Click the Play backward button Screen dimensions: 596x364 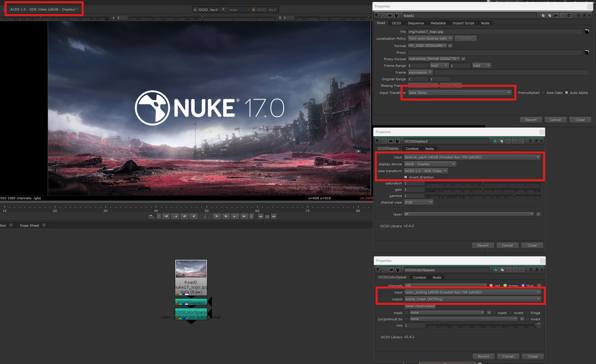(194, 216)
